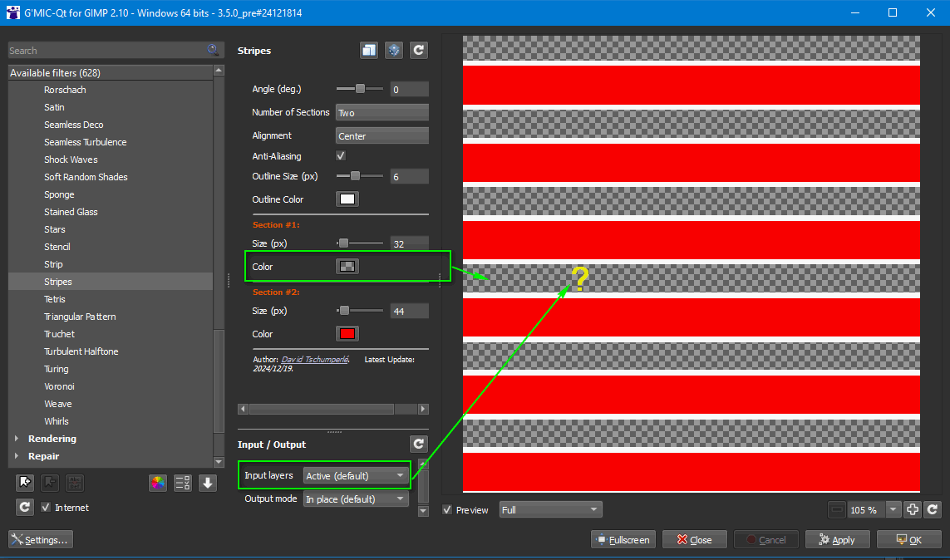Click the remove fave bookmark icon

click(x=50, y=483)
